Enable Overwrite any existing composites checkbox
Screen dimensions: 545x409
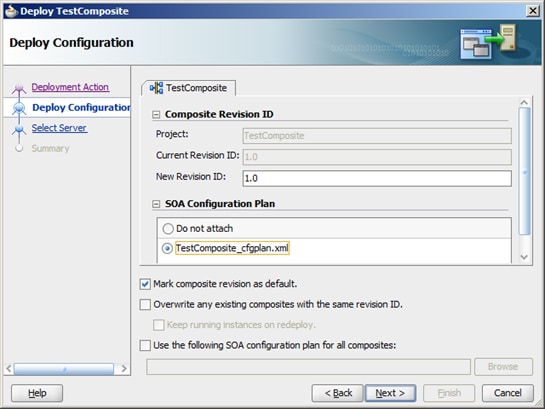(x=145, y=304)
